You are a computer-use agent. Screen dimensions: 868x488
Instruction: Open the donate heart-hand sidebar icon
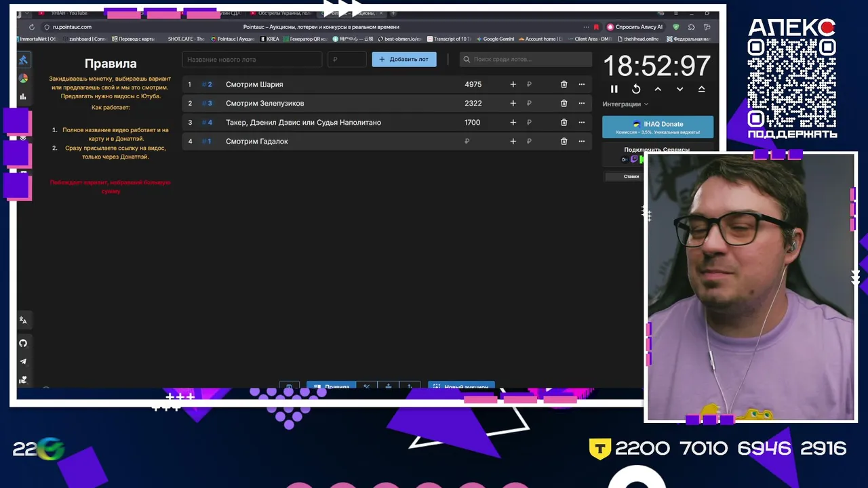pyautogui.click(x=23, y=380)
